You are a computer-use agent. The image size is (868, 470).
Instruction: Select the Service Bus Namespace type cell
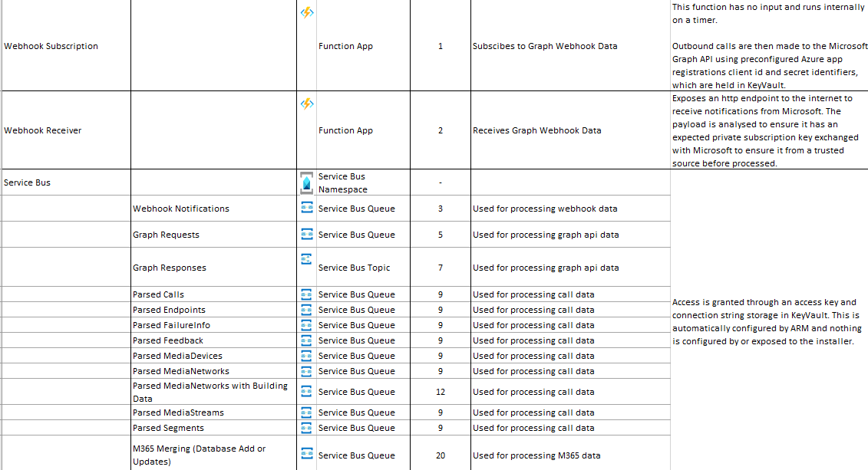tap(363, 182)
